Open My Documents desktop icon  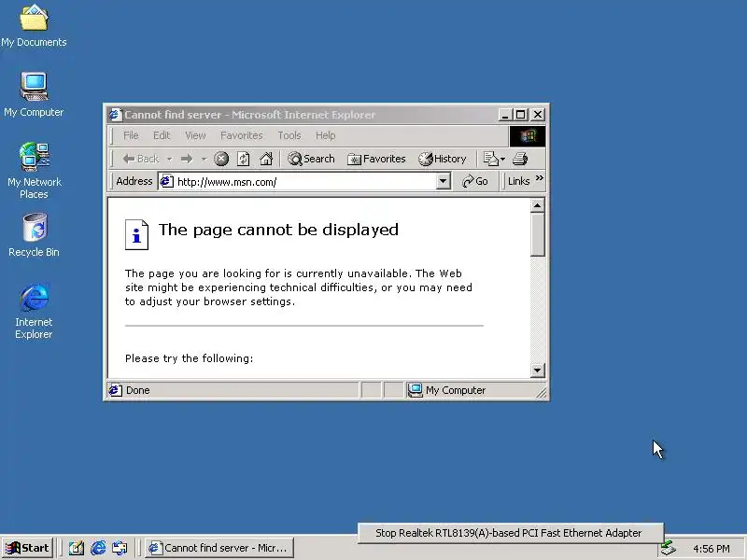click(34, 26)
